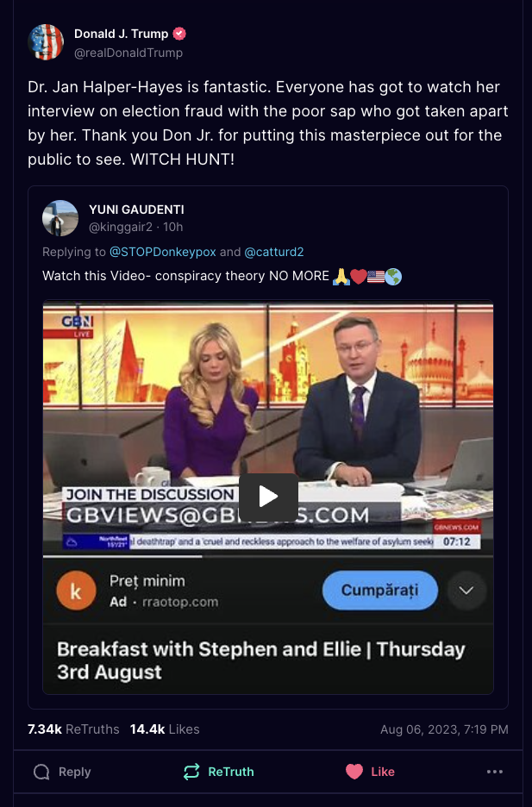
Task: Click the Aug 06, 2023 timestamp
Action: coord(444,729)
